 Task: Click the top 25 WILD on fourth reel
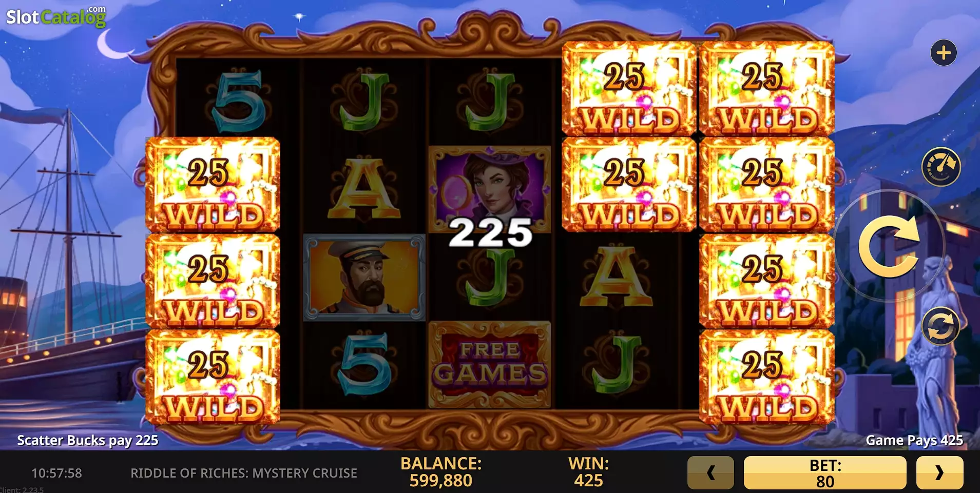(629, 89)
